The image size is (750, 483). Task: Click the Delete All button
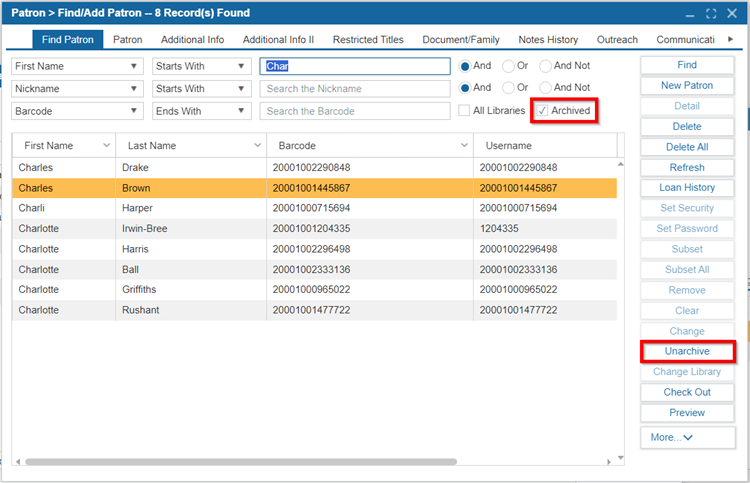click(x=687, y=147)
